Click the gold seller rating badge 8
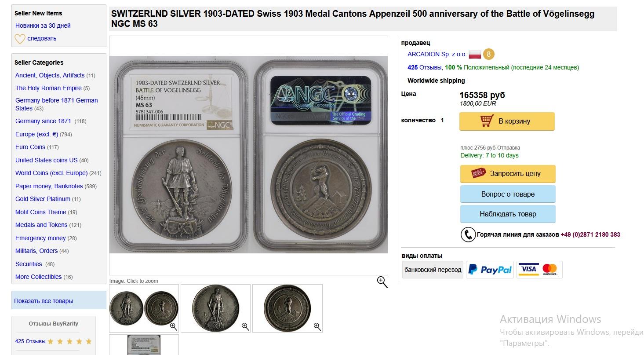The height and width of the screenshot is (355, 644). 489,55
